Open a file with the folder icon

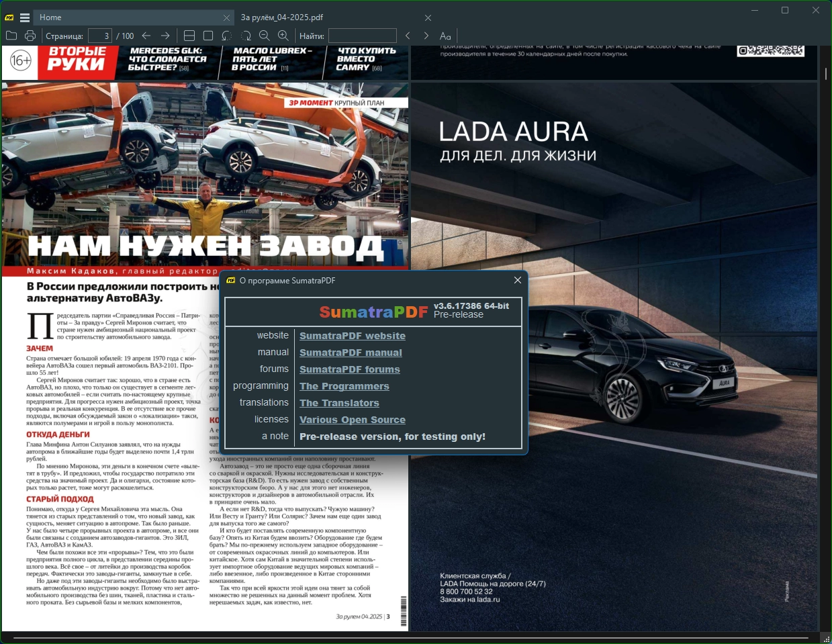(x=11, y=36)
